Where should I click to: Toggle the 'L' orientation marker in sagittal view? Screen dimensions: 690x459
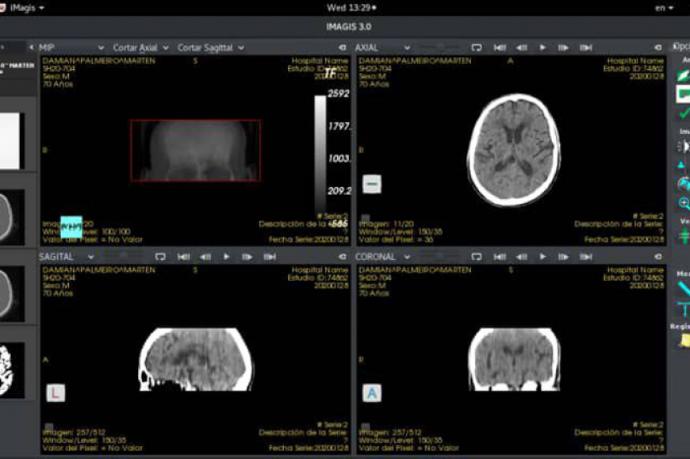tap(55, 394)
